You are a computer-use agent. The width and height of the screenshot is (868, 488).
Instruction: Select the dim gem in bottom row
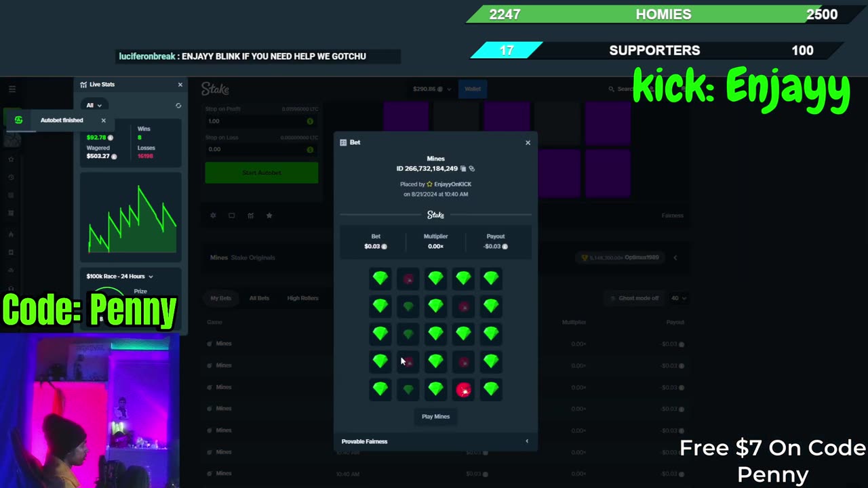tap(408, 389)
